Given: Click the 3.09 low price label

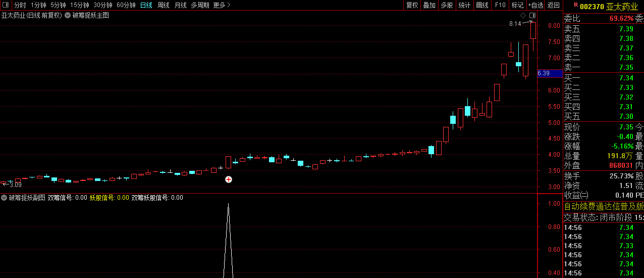Looking at the screenshot, I should point(16,185).
